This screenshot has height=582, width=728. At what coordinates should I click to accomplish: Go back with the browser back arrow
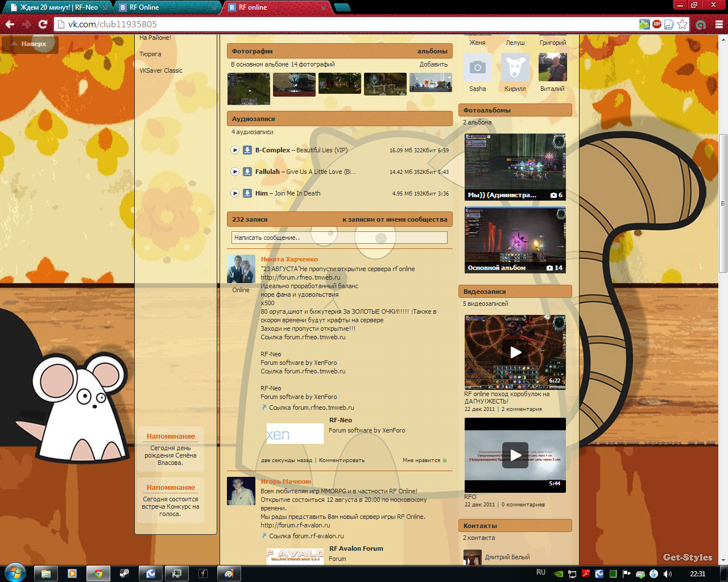[10, 24]
